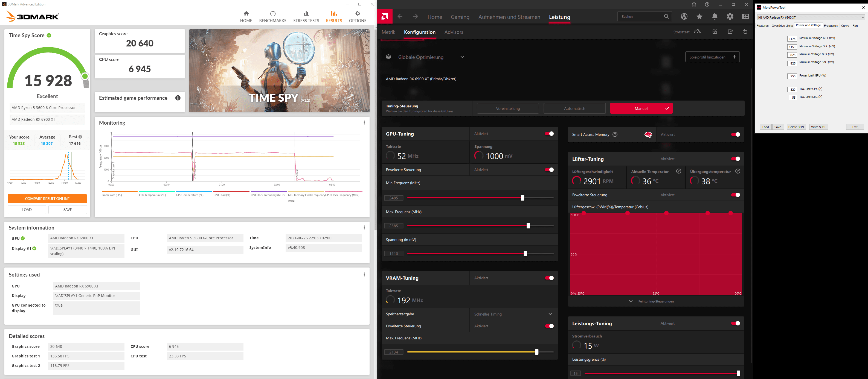This screenshot has width=868, height=379.
Task: Click the favorites star icon
Action: (x=699, y=16)
